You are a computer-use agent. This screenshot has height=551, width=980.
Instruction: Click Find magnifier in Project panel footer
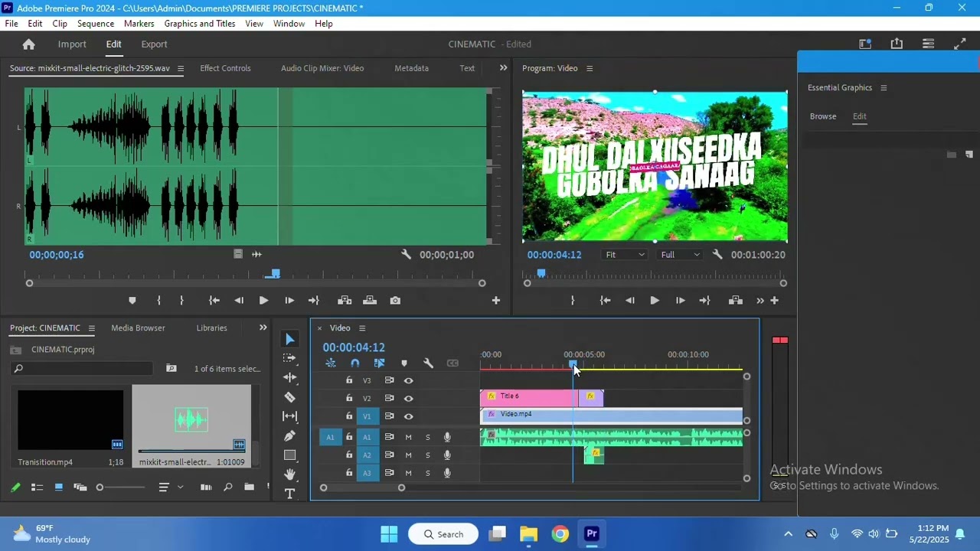coord(227,487)
